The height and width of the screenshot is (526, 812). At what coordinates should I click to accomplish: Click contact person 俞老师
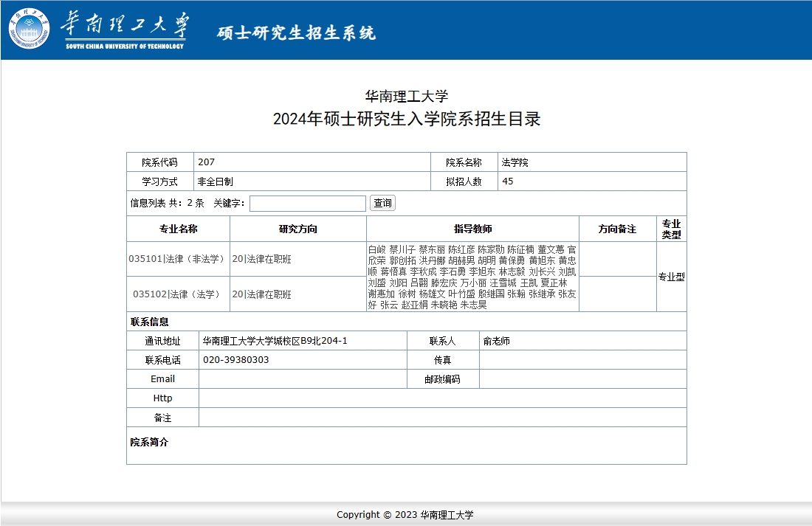(x=497, y=341)
